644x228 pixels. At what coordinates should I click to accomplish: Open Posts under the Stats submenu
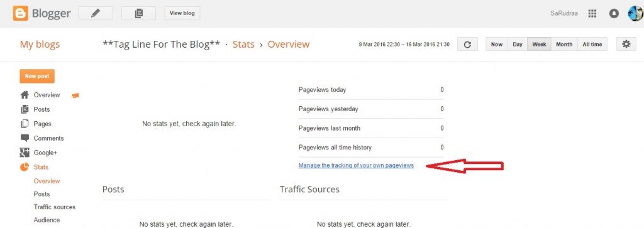tap(42, 194)
